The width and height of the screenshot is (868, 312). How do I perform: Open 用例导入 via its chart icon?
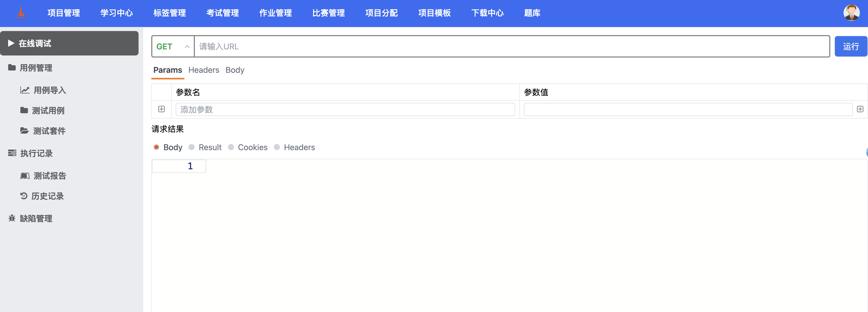pyautogui.click(x=25, y=90)
